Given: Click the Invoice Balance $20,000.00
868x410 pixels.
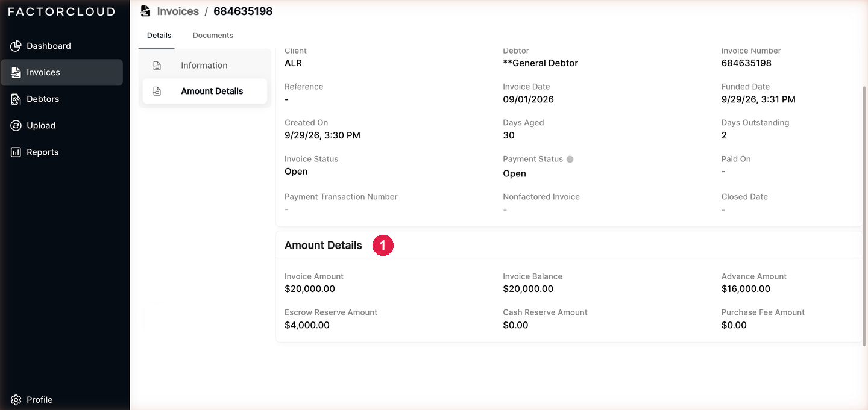Looking at the screenshot, I should (528, 289).
